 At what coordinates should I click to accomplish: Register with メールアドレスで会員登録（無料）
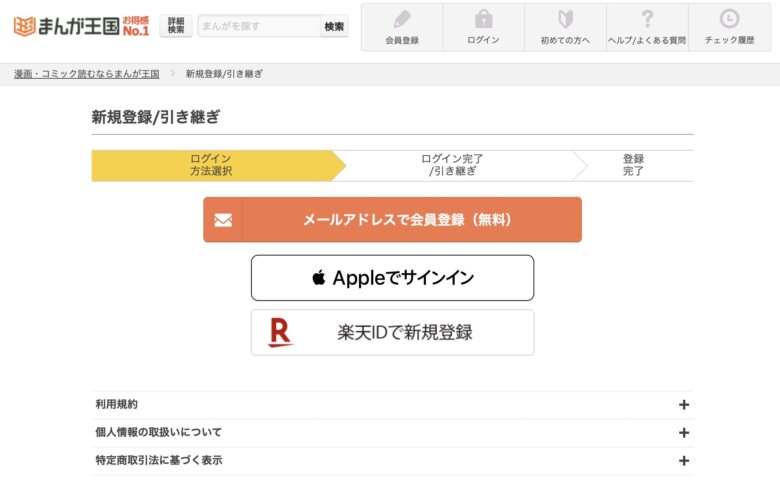392,219
